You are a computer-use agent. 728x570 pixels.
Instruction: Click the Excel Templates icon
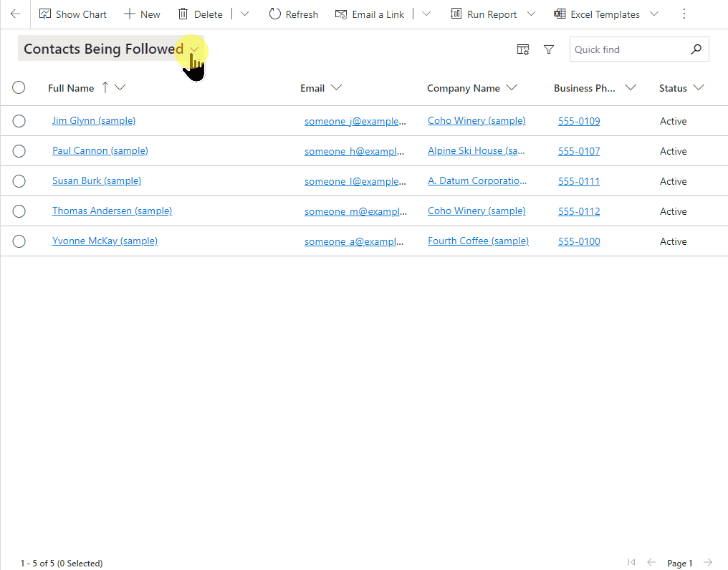[x=560, y=14]
